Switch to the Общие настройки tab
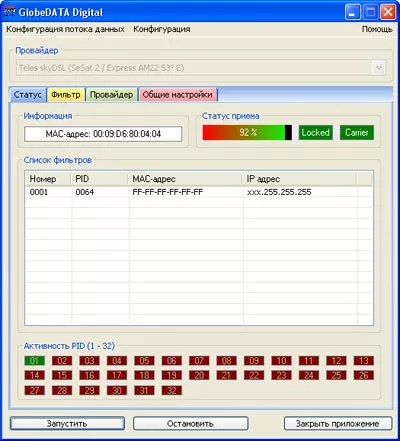This screenshot has height=441, width=400. pos(178,95)
